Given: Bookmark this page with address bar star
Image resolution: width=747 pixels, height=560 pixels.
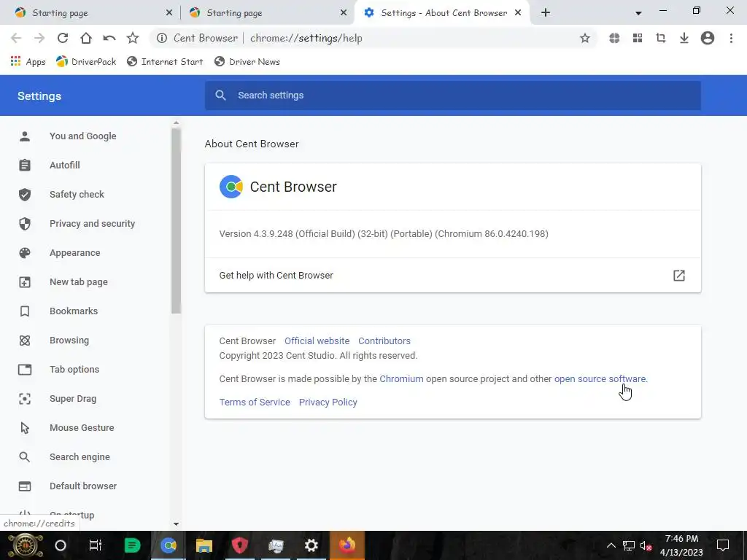Looking at the screenshot, I should coord(584,38).
